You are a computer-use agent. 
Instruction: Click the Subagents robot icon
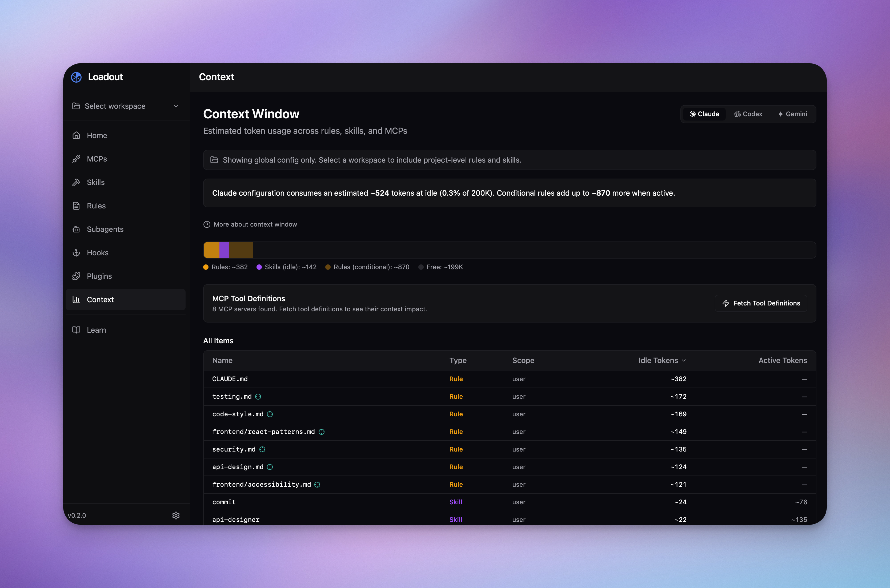click(x=76, y=229)
